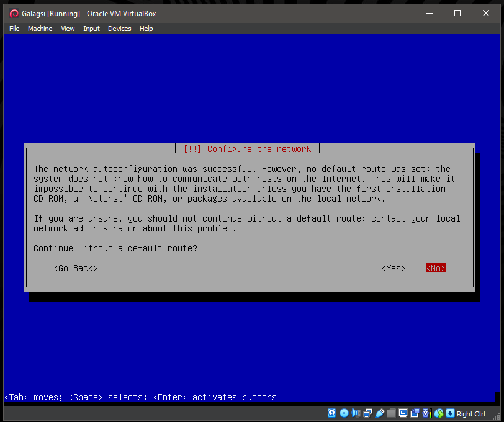The image size is (504, 422).
Task: Open the Machine menu
Action: tap(40, 29)
